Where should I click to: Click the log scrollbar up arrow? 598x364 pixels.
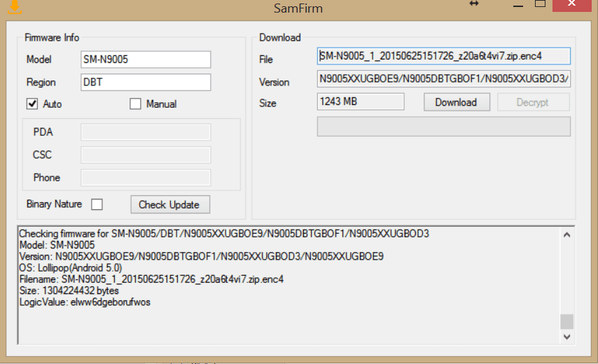pos(567,235)
